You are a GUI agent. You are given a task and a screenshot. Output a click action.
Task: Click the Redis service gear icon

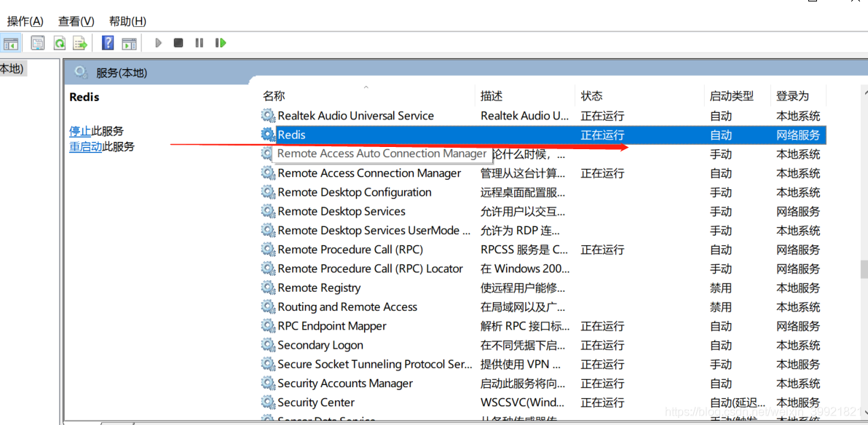[268, 135]
